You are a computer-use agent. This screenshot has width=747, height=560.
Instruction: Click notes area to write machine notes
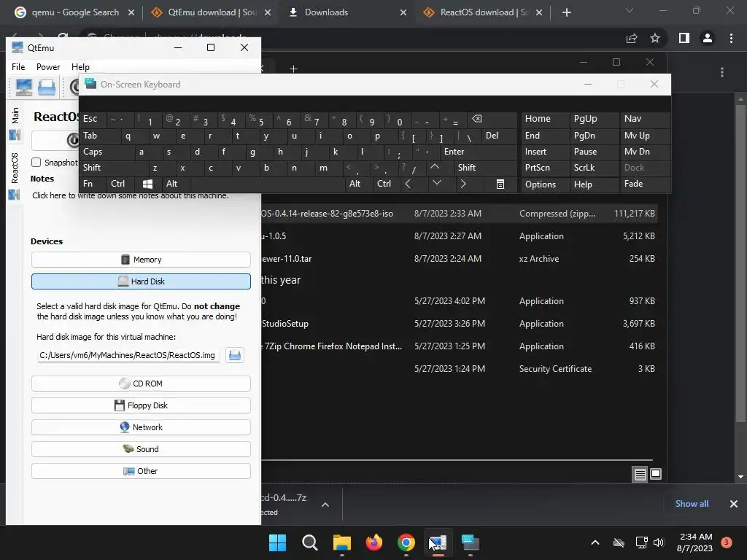pos(131,195)
